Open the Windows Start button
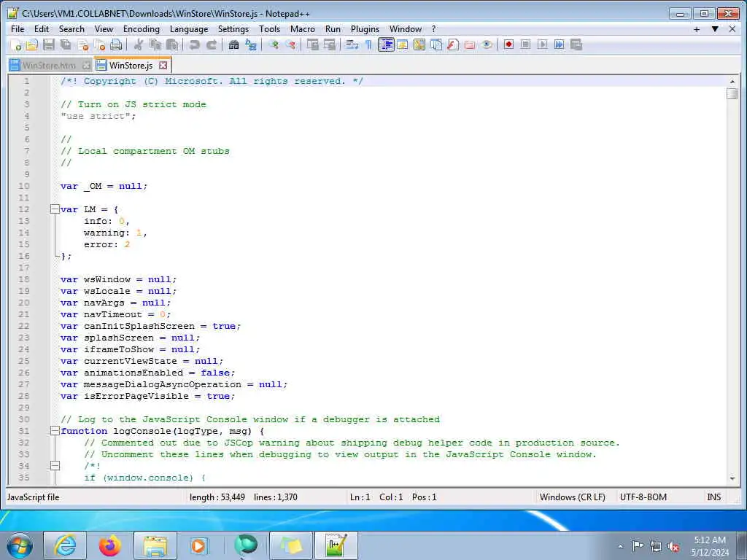This screenshot has width=747, height=560. (x=20, y=545)
